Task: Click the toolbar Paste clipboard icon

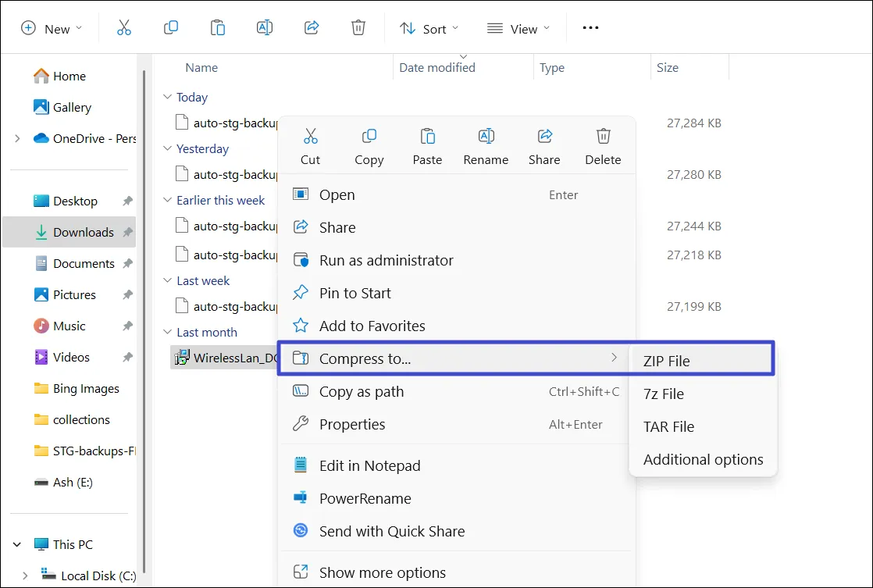Action: click(218, 28)
